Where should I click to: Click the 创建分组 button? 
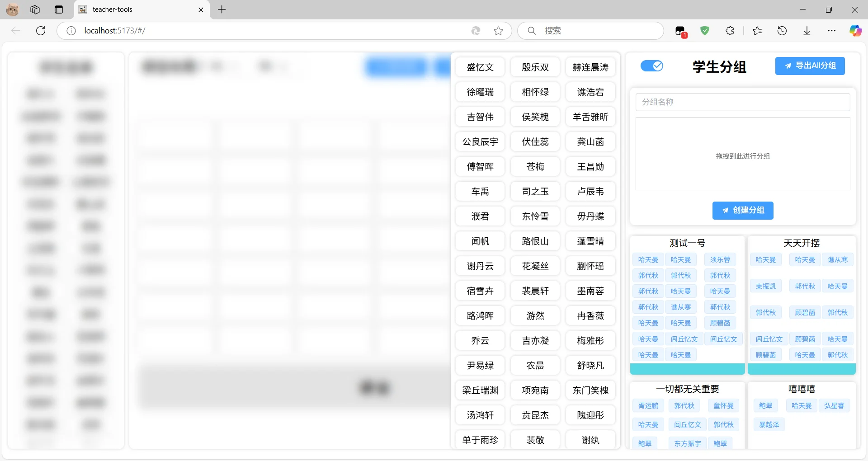point(742,211)
